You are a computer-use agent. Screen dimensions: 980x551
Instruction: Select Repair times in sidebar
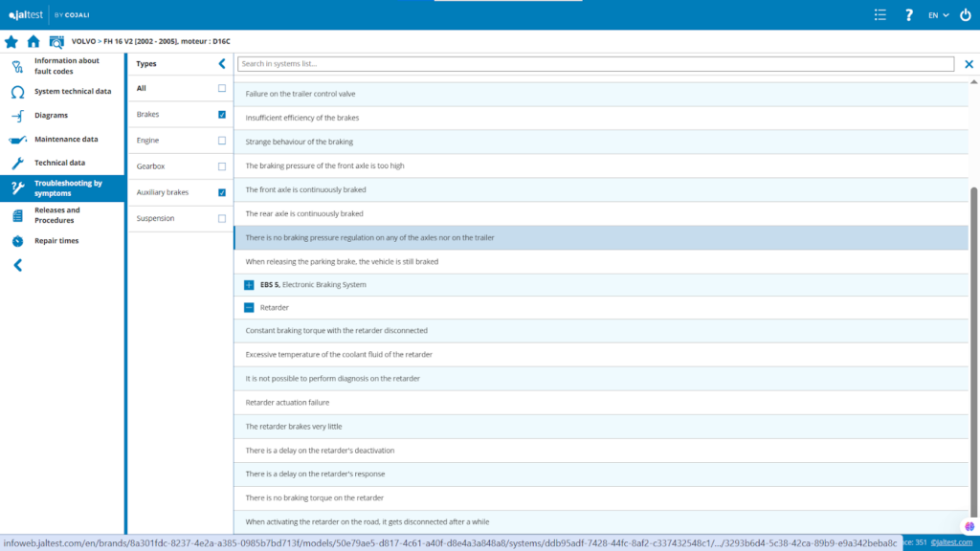(x=56, y=241)
